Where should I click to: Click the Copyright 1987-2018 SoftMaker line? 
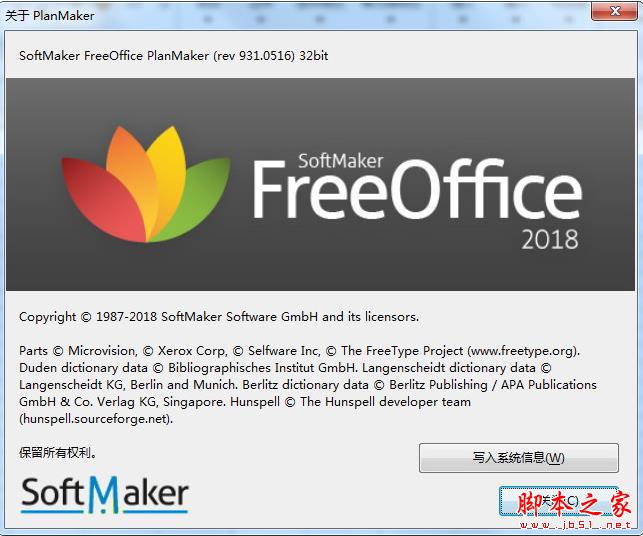219,317
